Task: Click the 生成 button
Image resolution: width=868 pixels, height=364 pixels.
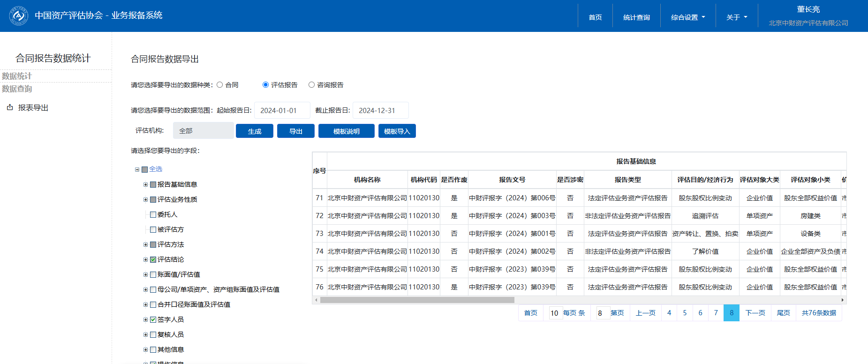Action: [254, 131]
